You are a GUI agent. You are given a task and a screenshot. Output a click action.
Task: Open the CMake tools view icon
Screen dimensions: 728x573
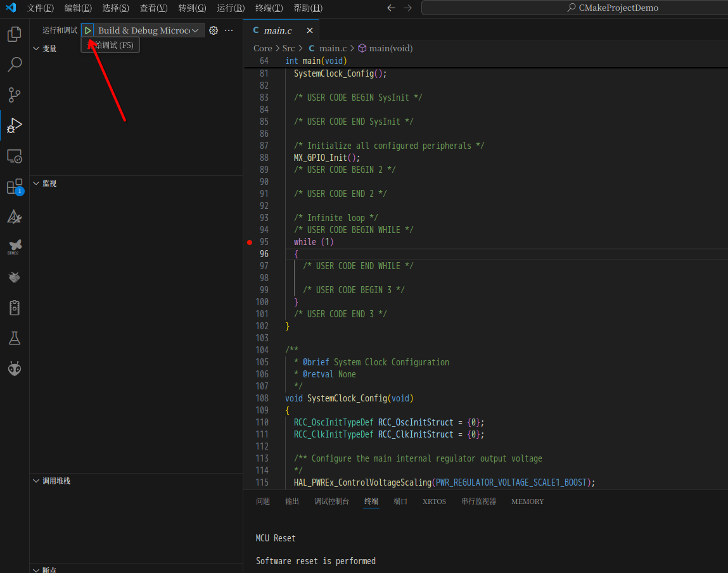15,217
